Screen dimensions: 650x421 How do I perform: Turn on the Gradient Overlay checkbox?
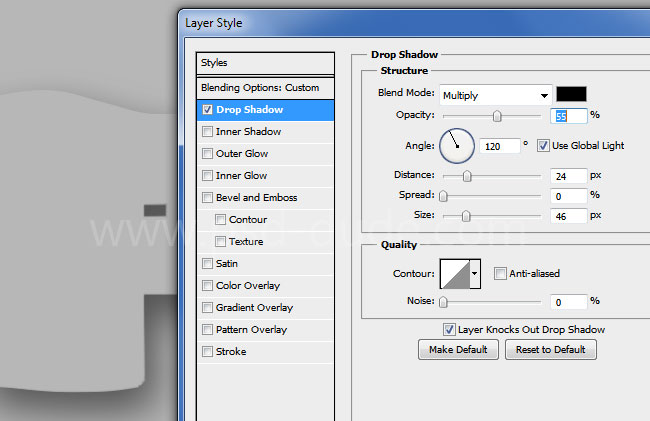(x=207, y=308)
